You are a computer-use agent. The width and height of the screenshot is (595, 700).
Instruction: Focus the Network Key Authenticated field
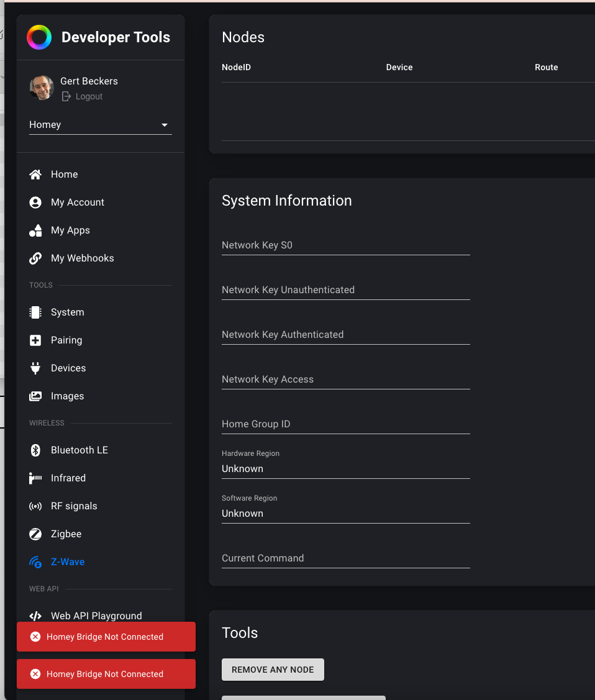346,334
